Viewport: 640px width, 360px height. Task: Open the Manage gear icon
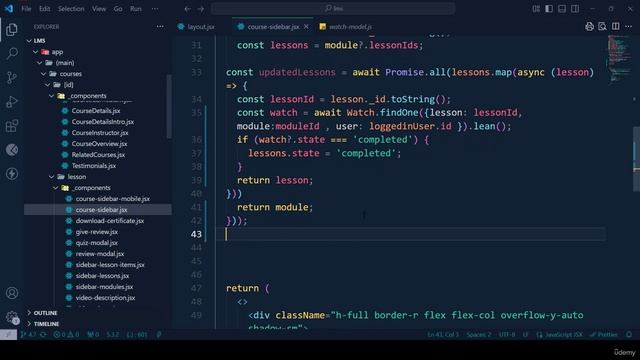[x=12, y=317]
